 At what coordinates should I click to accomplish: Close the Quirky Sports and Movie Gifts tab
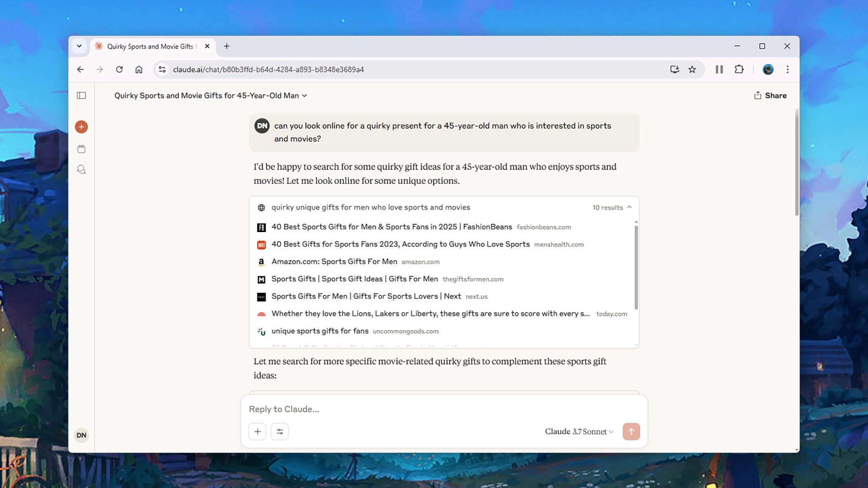coord(207,46)
